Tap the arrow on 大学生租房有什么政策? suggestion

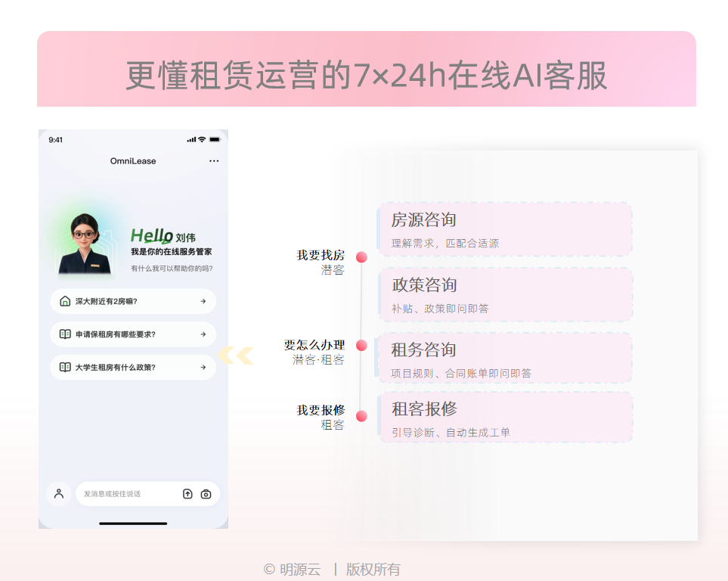click(x=203, y=367)
